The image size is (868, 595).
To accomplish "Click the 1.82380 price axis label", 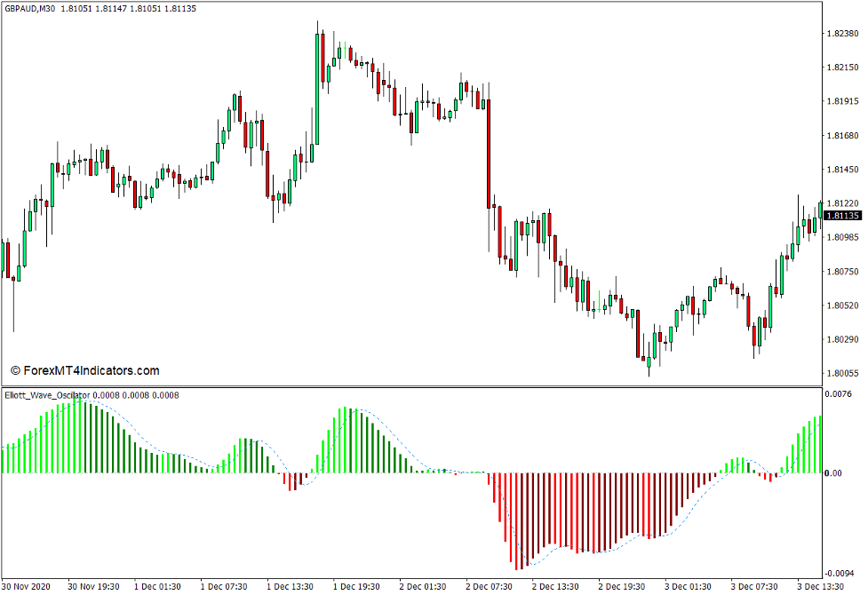I will coord(842,34).
